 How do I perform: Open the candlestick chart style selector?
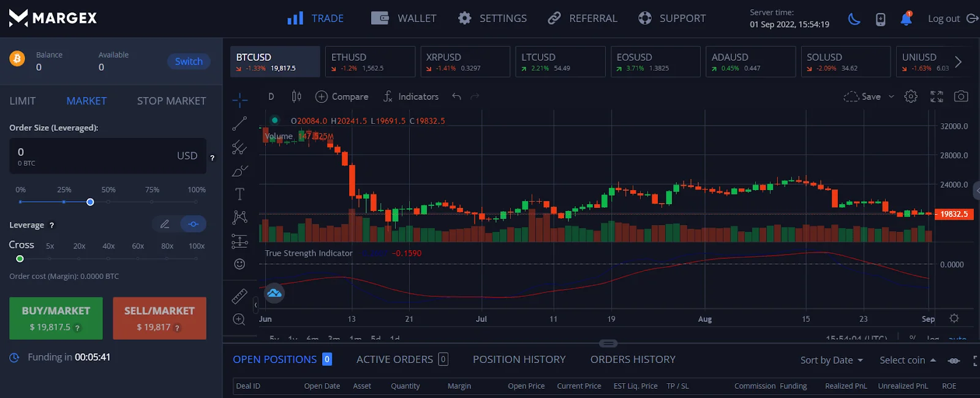point(296,96)
